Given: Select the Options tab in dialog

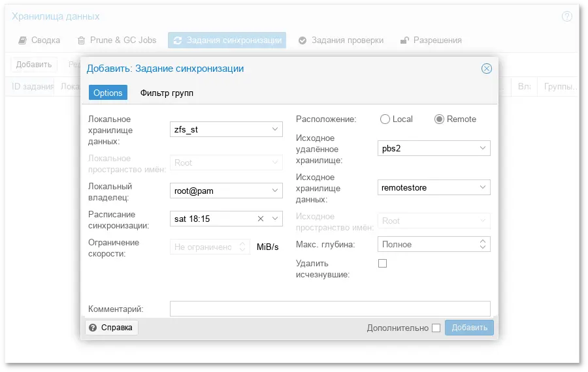Looking at the screenshot, I should (108, 93).
